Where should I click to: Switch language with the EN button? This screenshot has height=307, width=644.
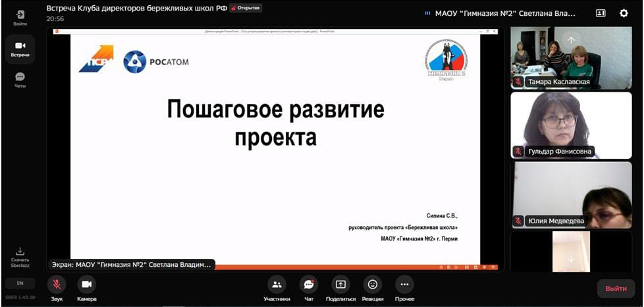tap(20, 283)
